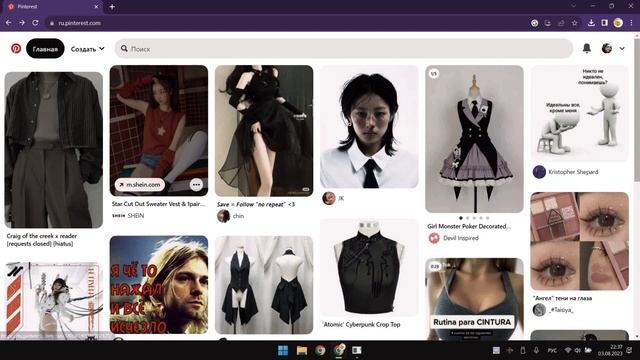Click the "Ангел" тени на глаза caption
Viewport: 640px width, 360px height.
[x=562, y=298]
